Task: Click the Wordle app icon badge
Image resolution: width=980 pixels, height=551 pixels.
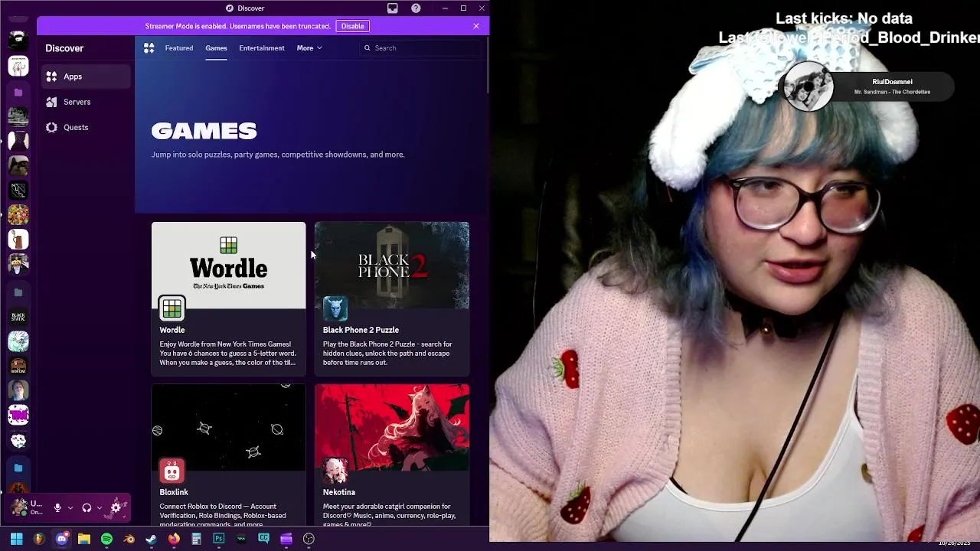Action: pos(172,308)
